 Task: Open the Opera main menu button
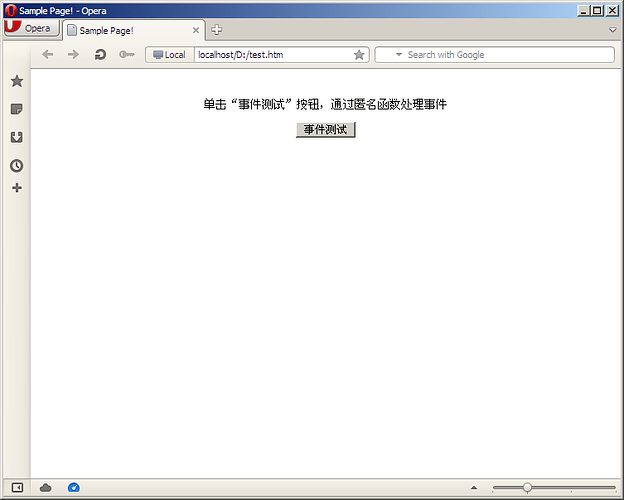[31, 28]
